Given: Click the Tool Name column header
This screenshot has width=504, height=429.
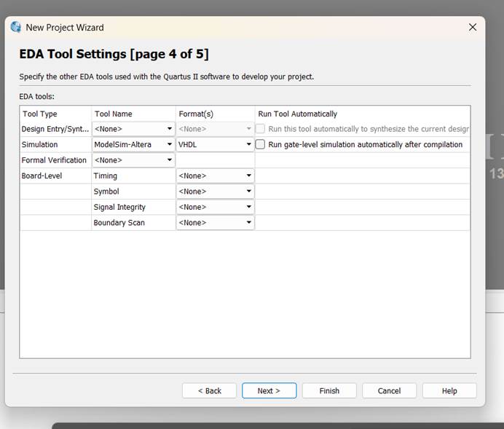Looking at the screenshot, I should pyautogui.click(x=113, y=114).
